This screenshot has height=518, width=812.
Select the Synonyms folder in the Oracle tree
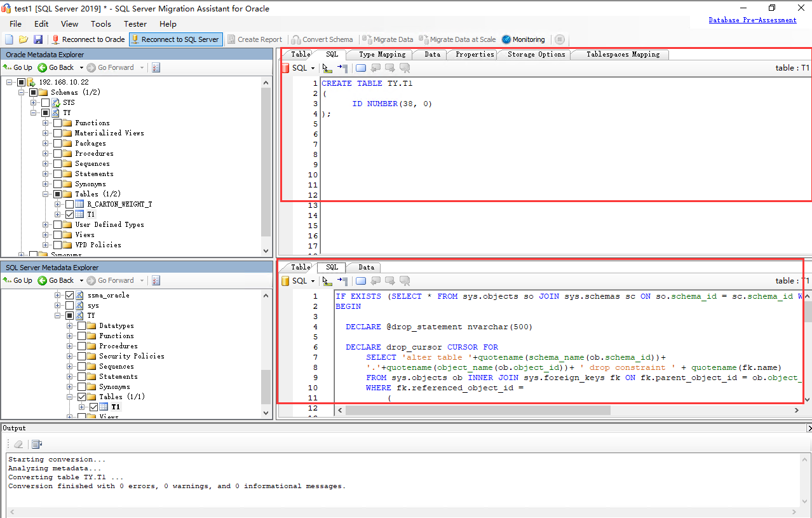tap(90, 184)
